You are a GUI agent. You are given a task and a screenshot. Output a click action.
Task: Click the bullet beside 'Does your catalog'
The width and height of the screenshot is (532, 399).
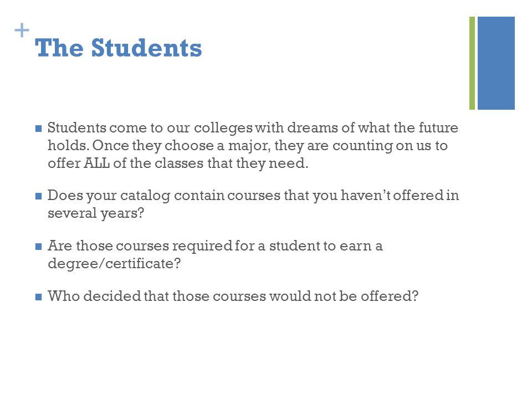click(38, 196)
